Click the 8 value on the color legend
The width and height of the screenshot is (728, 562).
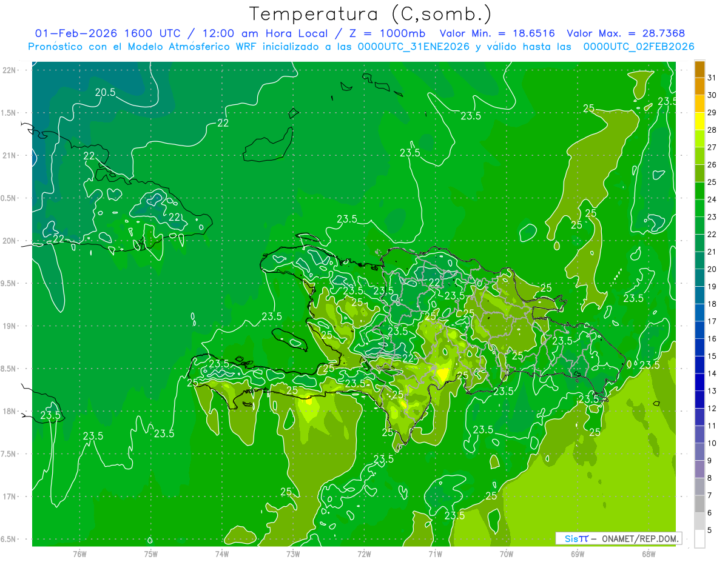point(710,478)
